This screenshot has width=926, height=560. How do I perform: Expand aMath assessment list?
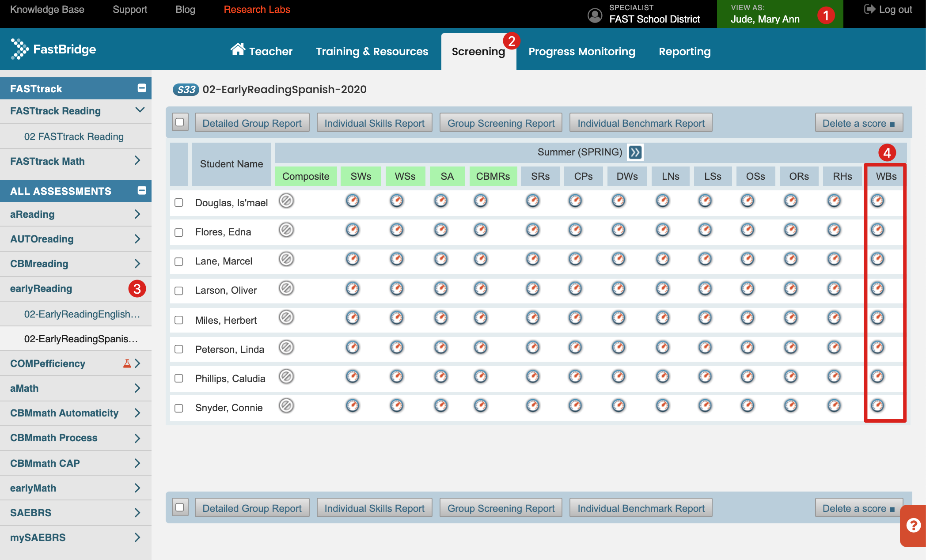point(137,388)
